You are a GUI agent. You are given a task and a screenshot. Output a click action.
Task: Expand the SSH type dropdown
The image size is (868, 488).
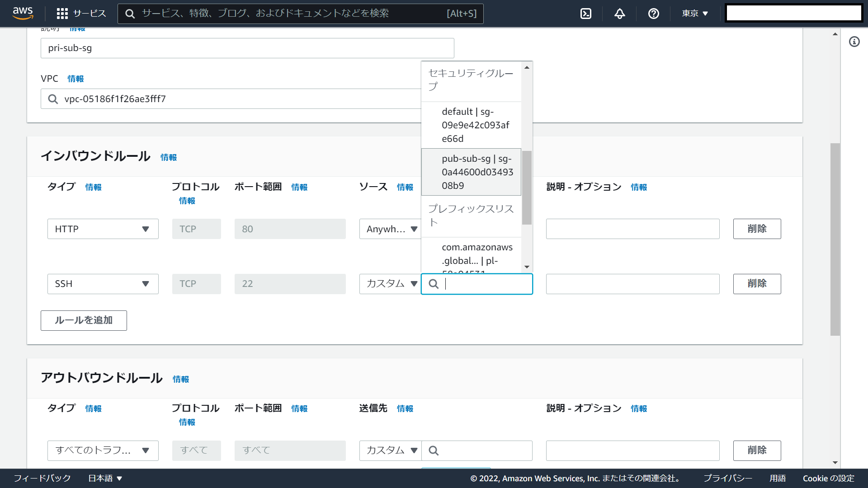tap(103, 284)
